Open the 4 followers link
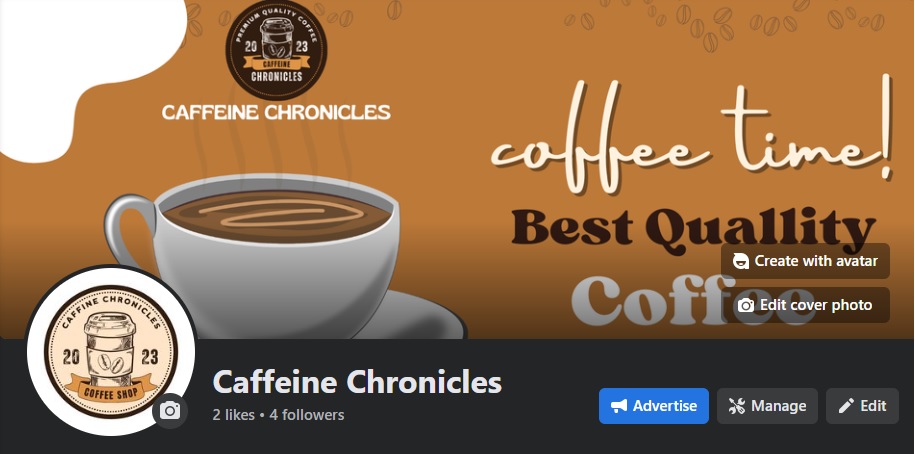Screen dimensions: 915x454 [x=307, y=415]
